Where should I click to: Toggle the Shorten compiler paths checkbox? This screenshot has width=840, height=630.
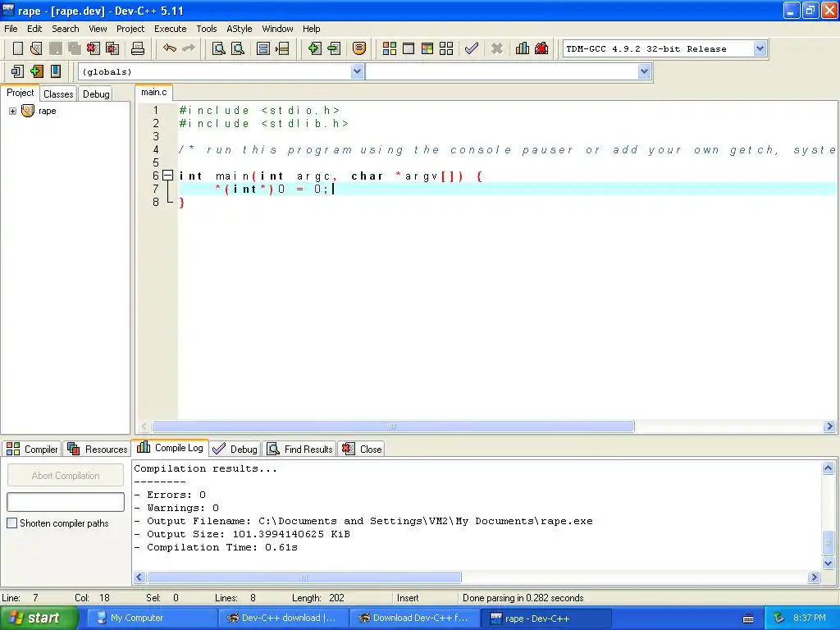pyautogui.click(x=11, y=523)
